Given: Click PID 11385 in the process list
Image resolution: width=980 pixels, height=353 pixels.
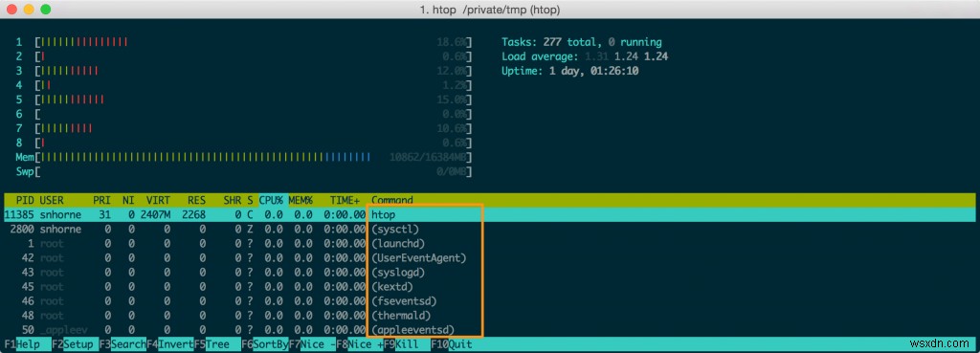Looking at the screenshot, I should click(19, 215).
